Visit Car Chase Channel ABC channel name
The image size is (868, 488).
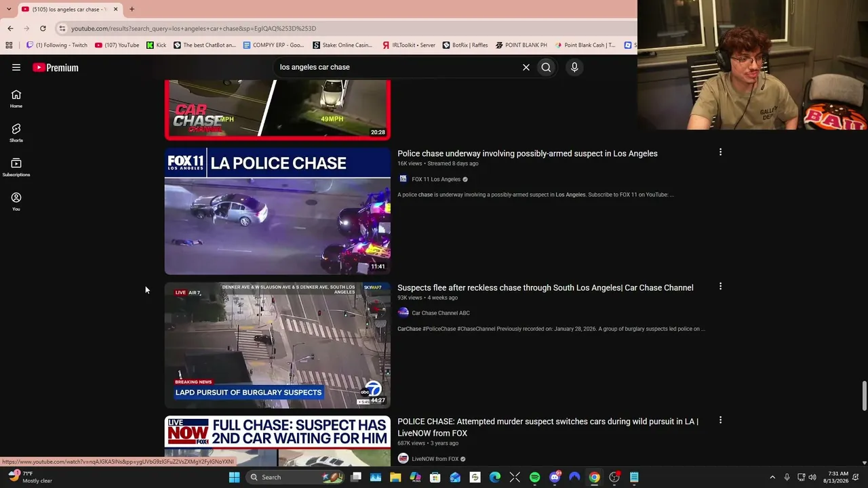point(441,313)
